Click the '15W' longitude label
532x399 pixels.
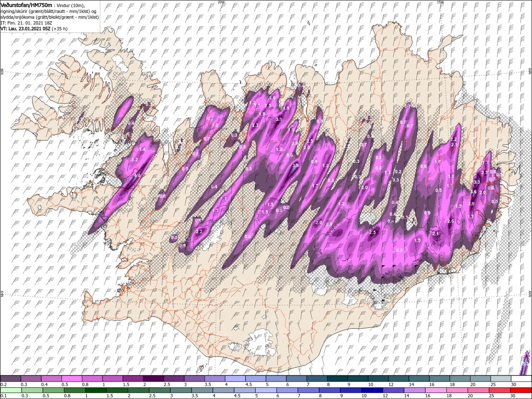tap(441, 2)
